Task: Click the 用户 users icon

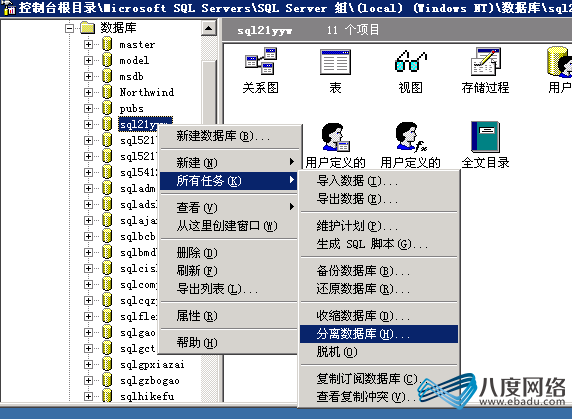Action: (x=559, y=62)
